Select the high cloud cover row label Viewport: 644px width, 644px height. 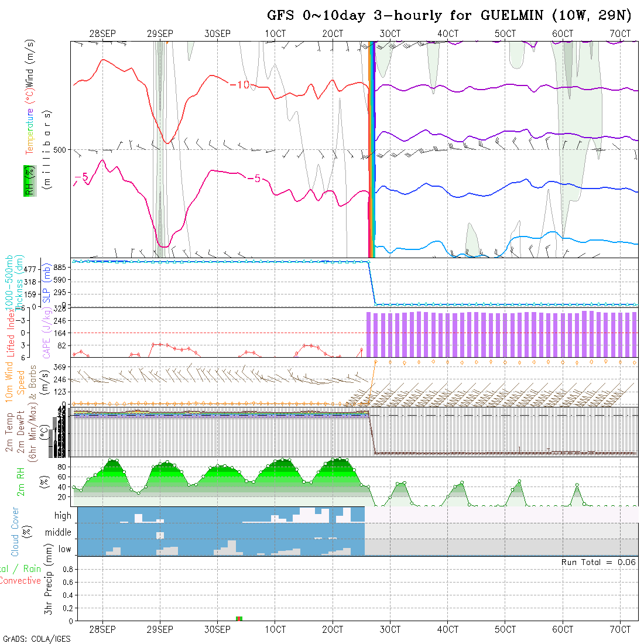pyautogui.click(x=63, y=516)
